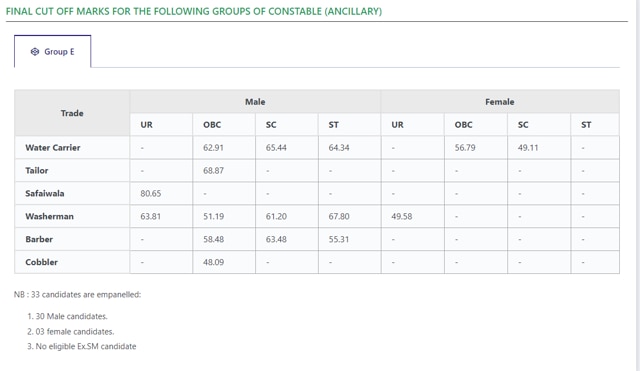Click the Final Cut Off Marks heading
The image size is (640, 371).
[x=194, y=11]
